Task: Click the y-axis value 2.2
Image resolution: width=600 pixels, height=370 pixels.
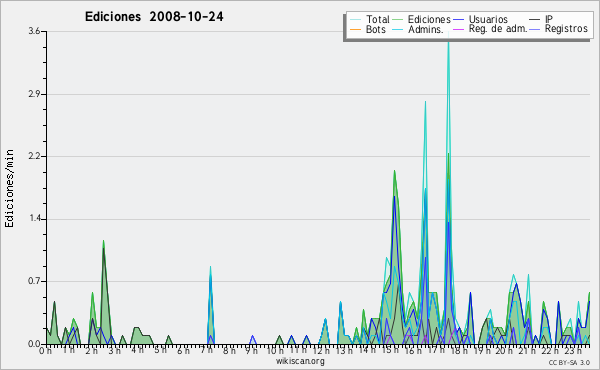Action: tap(34, 156)
